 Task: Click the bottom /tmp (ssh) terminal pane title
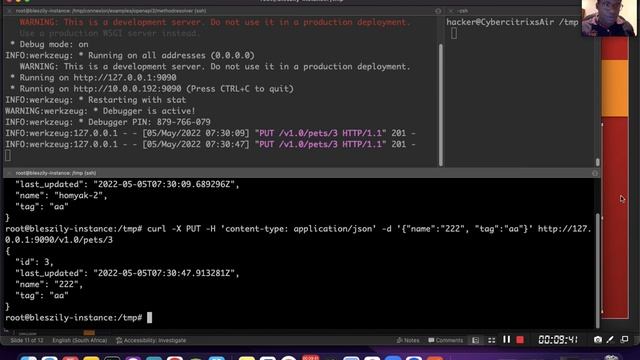coord(56,173)
